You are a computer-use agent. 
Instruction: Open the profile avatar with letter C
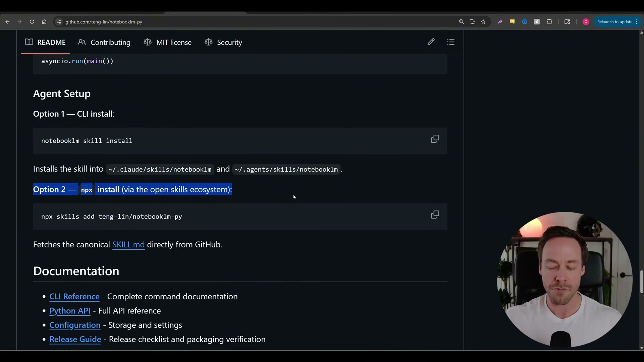pyautogui.click(x=586, y=22)
